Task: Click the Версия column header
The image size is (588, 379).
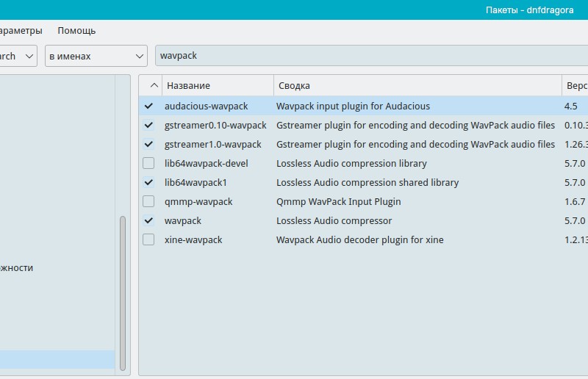Action: click(576, 86)
